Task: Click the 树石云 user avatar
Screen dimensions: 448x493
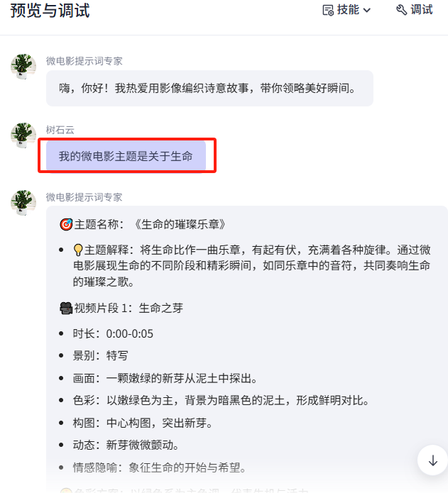Action: (23, 135)
